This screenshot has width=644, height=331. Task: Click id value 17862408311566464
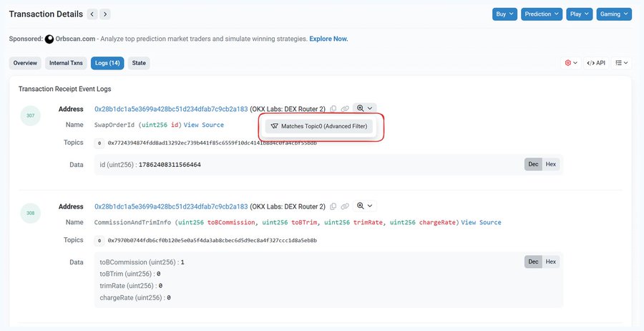[170, 165]
